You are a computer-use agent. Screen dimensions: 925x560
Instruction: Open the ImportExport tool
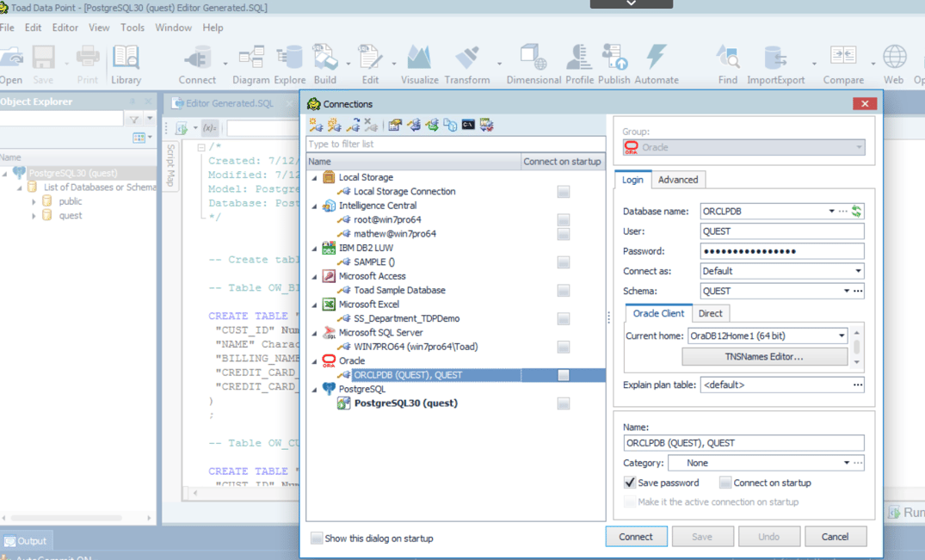point(776,65)
